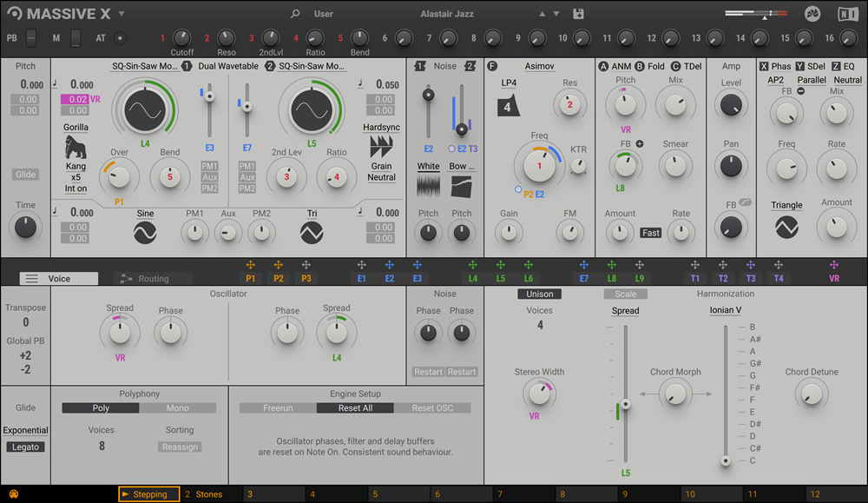Open the Ionian V scale dropdown
This screenshot has height=503, width=868.
pos(725,310)
